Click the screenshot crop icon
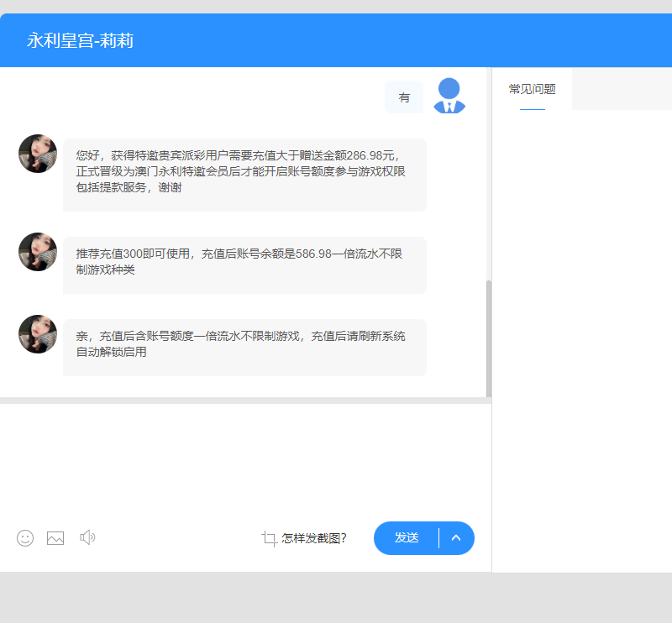 [x=269, y=538]
